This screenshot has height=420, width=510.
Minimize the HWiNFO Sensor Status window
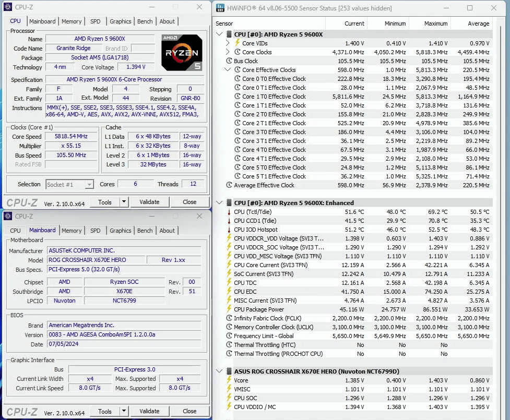pos(446,8)
